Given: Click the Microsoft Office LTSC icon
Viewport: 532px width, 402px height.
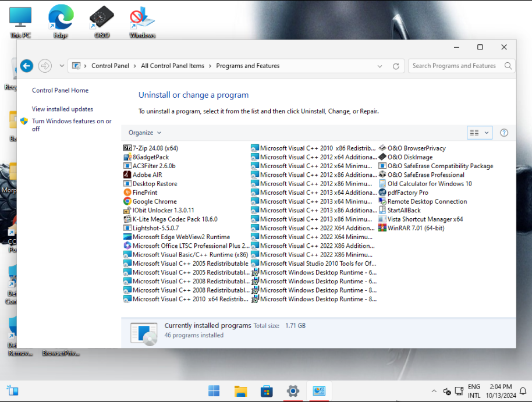Looking at the screenshot, I should tap(127, 246).
